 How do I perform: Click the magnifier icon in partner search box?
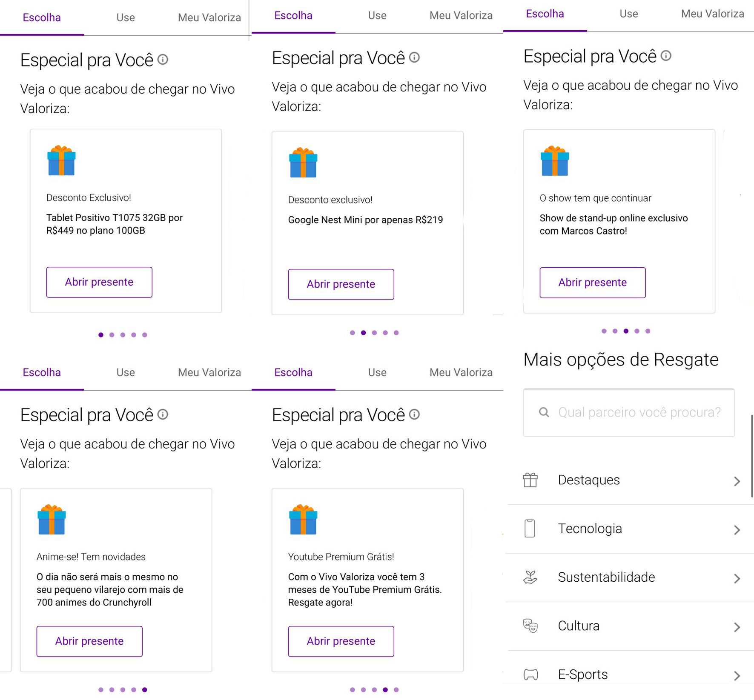point(544,412)
